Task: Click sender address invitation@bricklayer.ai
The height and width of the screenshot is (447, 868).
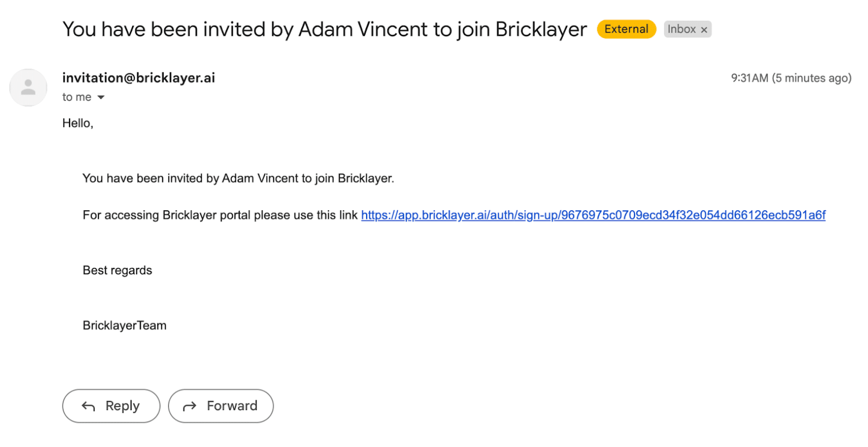Action: point(139,78)
